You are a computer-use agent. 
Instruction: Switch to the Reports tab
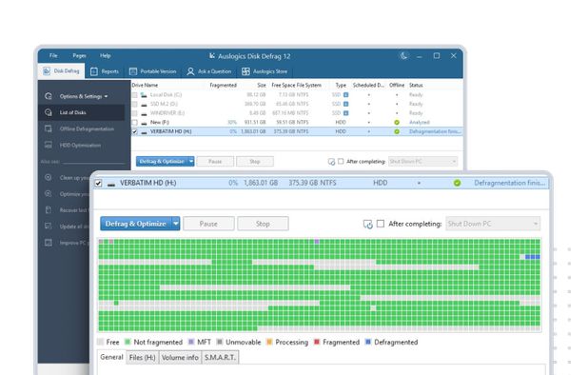pyautogui.click(x=105, y=71)
